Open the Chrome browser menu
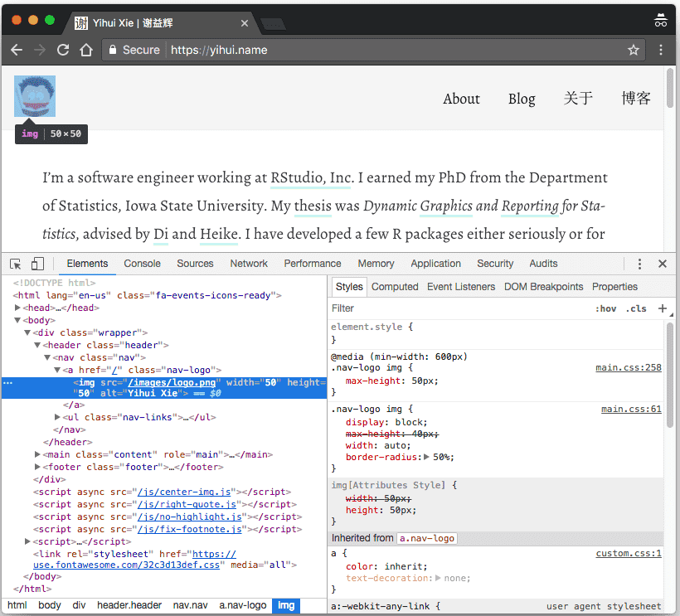 (661, 50)
